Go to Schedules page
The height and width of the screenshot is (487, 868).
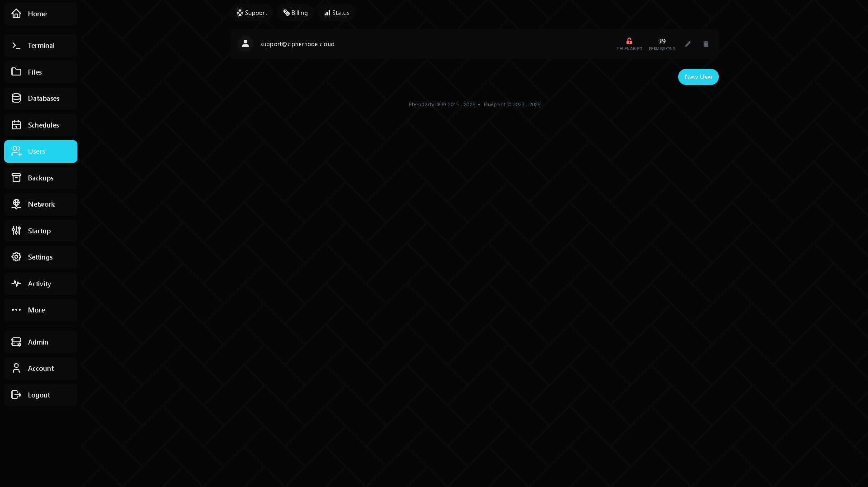pyautogui.click(x=41, y=125)
